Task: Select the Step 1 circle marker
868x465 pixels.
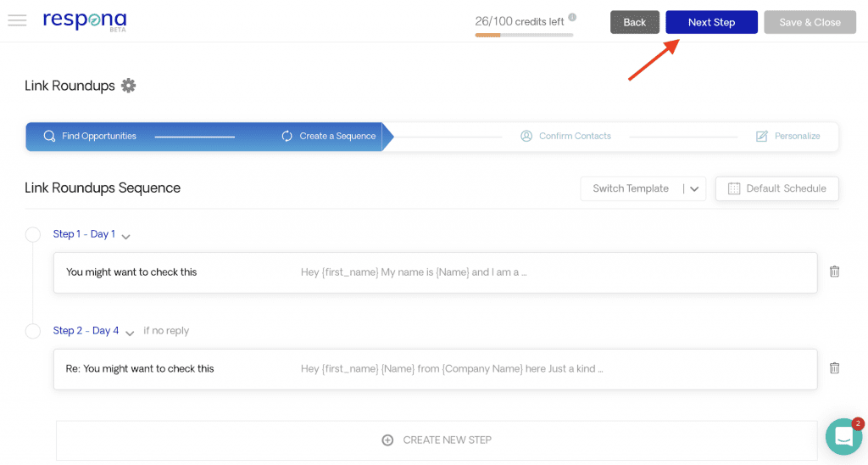Action: (33, 234)
